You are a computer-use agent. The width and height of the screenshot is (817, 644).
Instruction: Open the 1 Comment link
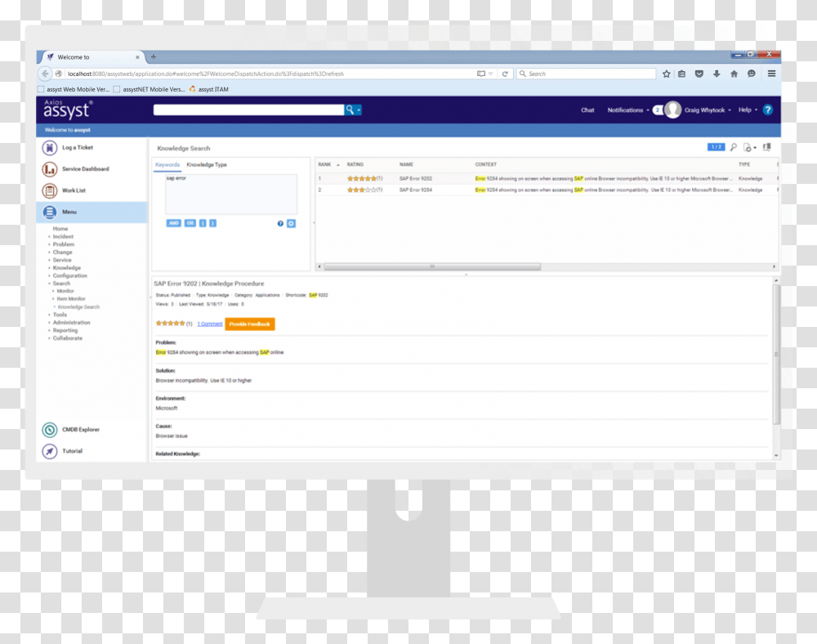(209, 323)
